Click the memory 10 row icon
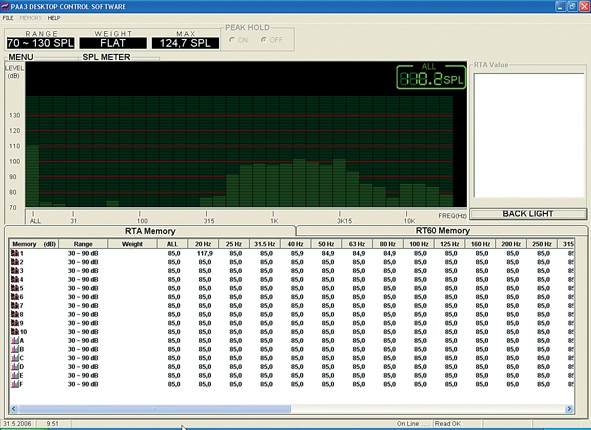Screen dimensions: 591x430 click(x=15, y=332)
